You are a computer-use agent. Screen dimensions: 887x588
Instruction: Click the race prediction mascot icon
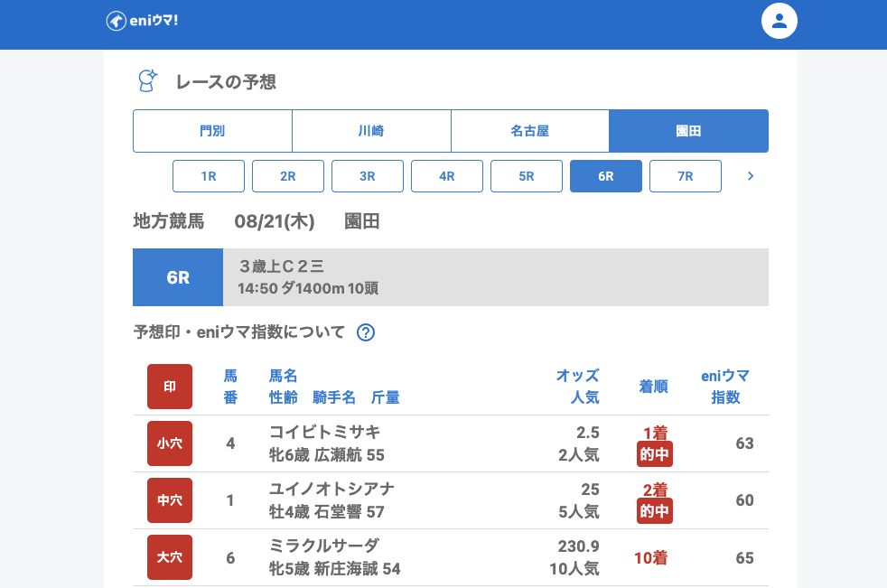coord(147,81)
